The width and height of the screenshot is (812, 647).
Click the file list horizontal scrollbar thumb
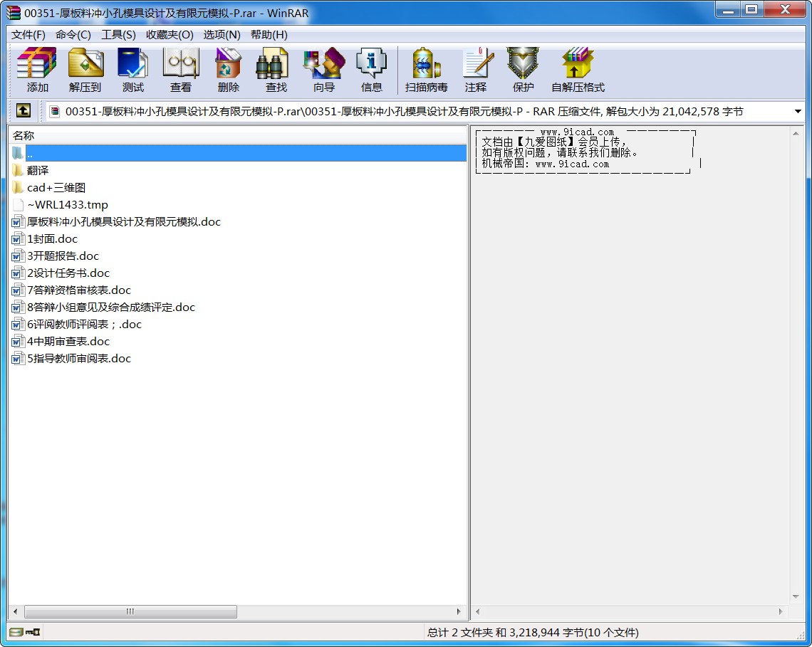(130, 611)
